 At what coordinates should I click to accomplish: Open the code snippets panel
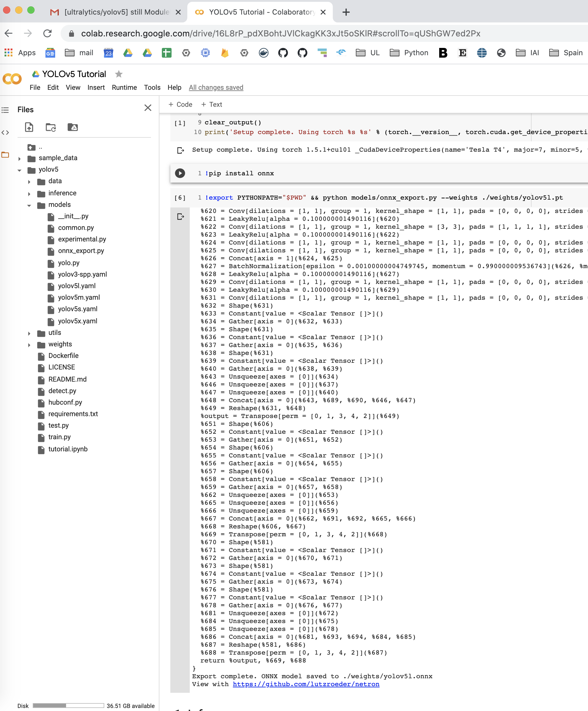tap(6, 132)
